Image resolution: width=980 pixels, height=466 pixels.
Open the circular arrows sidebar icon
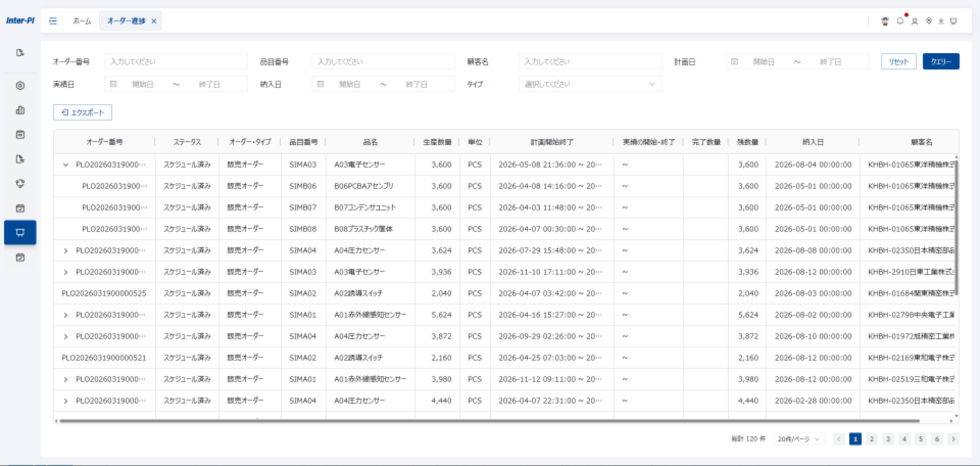click(x=20, y=183)
